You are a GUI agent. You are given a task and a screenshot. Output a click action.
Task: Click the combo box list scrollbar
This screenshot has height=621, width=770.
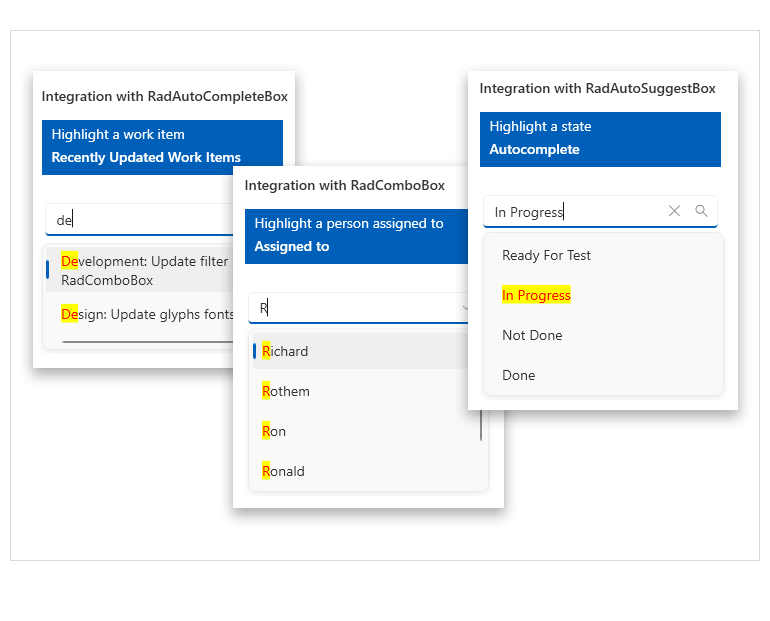tap(481, 425)
